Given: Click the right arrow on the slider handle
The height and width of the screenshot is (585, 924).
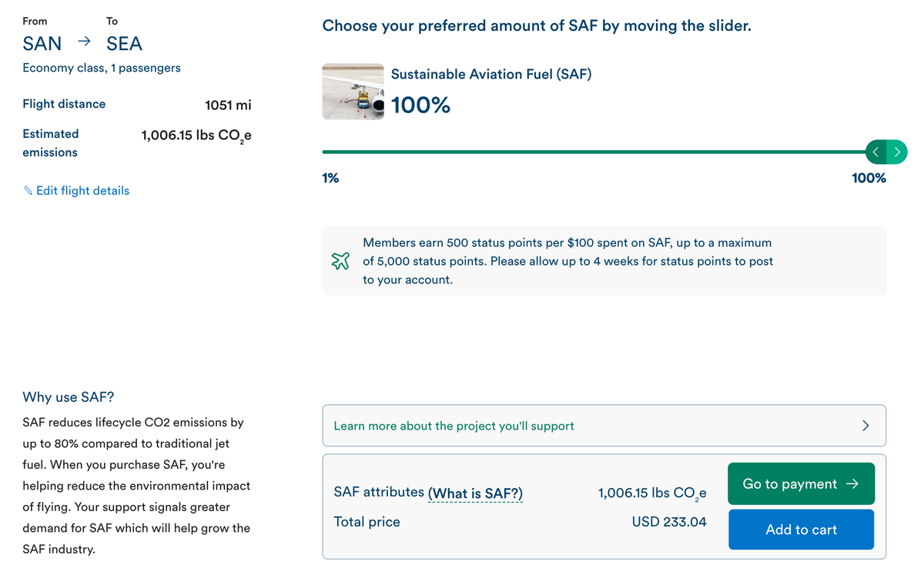Looking at the screenshot, I should [897, 152].
